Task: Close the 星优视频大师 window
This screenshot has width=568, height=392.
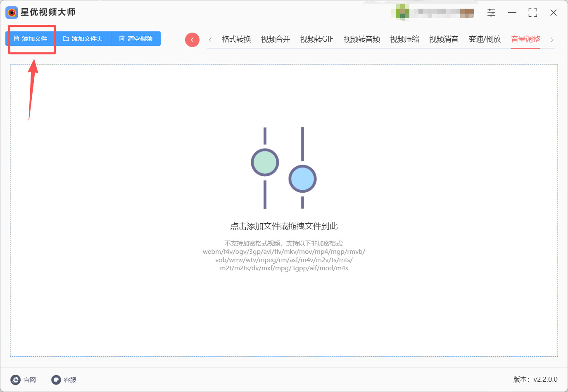Action: (x=554, y=13)
